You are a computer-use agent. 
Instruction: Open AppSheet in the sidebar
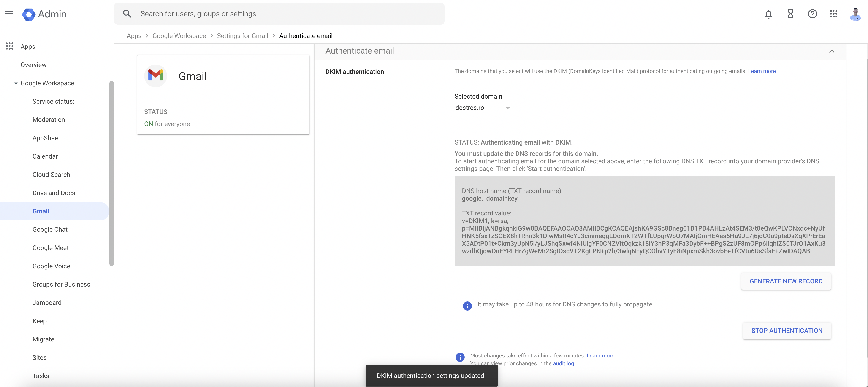click(x=46, y=138)
